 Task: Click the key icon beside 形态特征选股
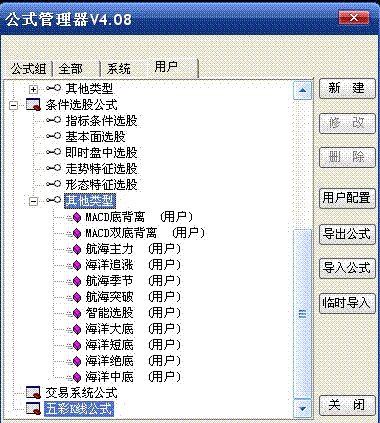pos(53,184)
